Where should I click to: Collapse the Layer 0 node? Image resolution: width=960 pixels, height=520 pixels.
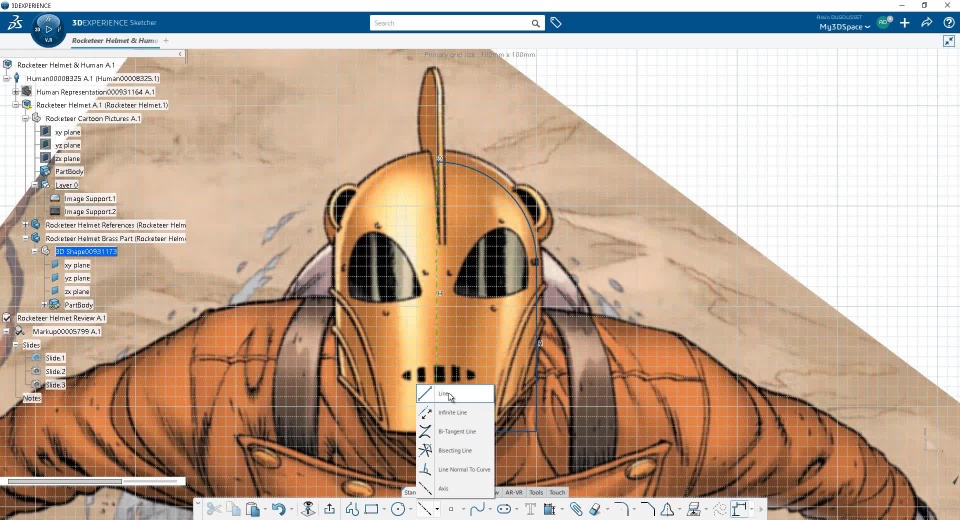(x=35, y=185)
